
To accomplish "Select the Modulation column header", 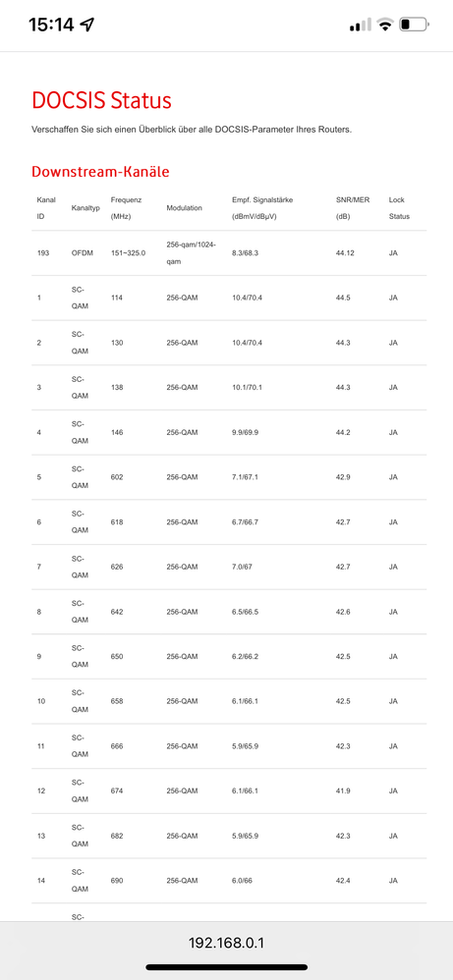I will [x=184, y=208].
